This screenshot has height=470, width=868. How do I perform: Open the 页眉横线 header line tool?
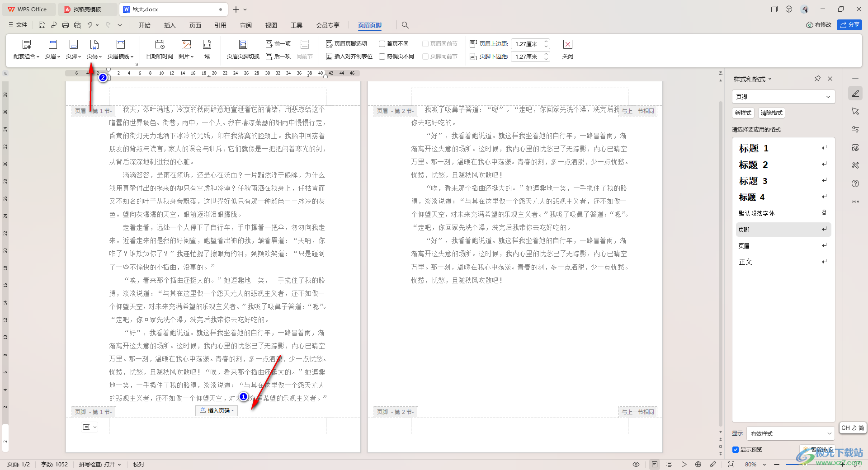pyautogui.click(x=121, y=49)
